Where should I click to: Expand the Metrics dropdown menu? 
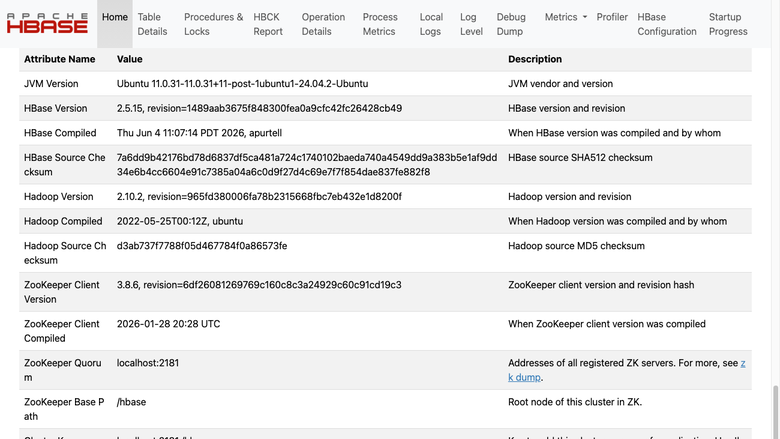[x=566, y=17]
